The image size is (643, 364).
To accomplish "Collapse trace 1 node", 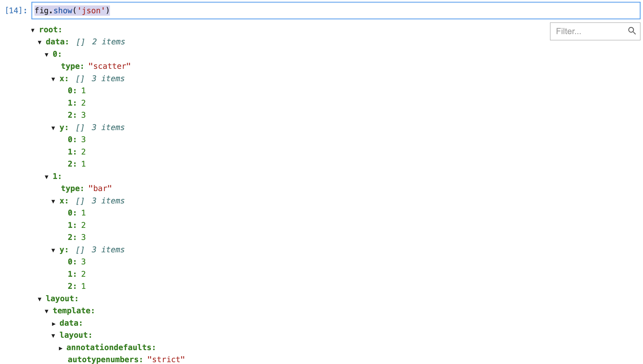I will pyautogui.click(x=47, y=177).
